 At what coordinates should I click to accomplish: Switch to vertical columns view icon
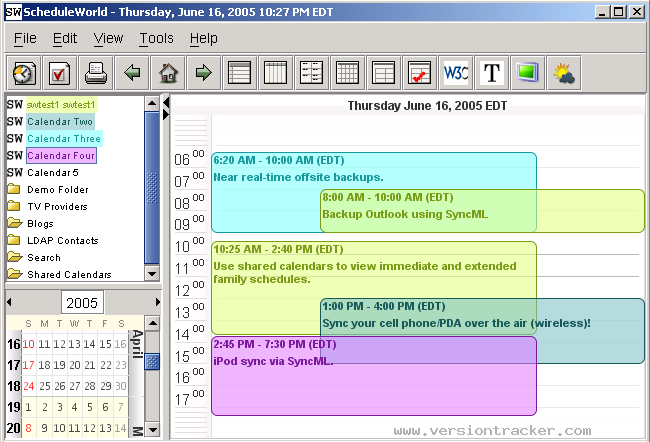coord(275,73)
